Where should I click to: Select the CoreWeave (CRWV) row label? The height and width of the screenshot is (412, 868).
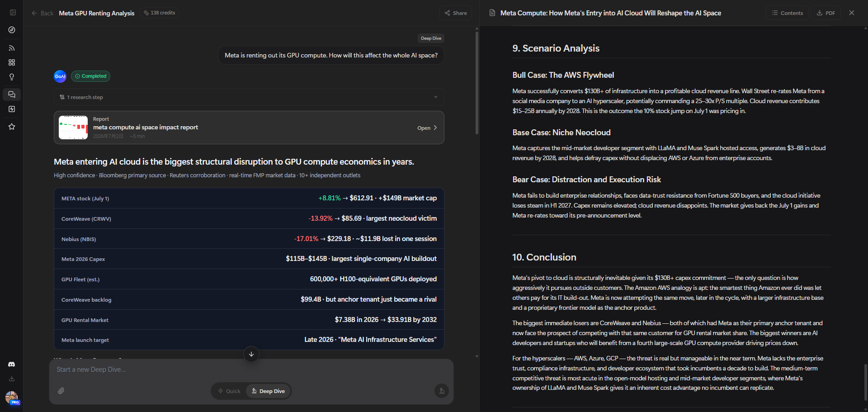(x=86, y=219)
